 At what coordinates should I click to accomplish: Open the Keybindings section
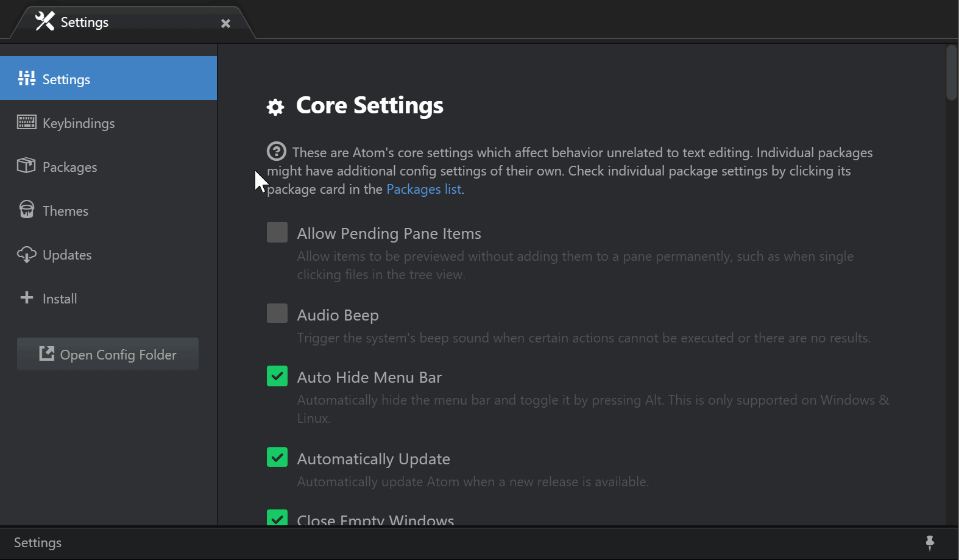coord(79,123)
